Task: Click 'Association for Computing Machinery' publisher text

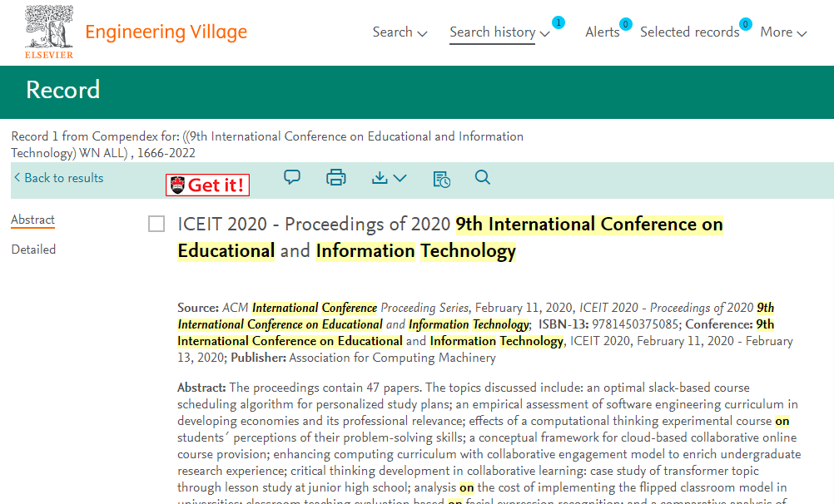Action: 393,358
